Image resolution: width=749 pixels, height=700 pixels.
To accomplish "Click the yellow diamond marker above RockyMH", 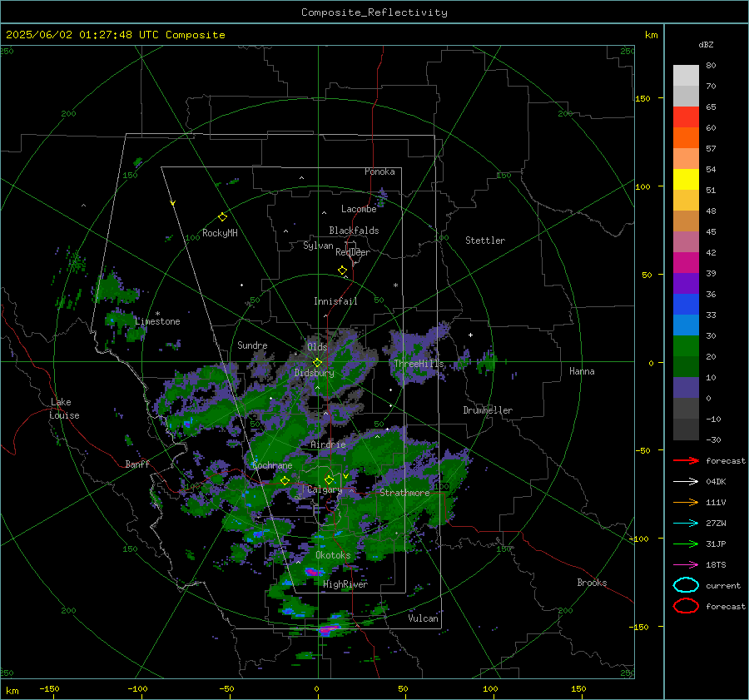I will tap(222, 217).
